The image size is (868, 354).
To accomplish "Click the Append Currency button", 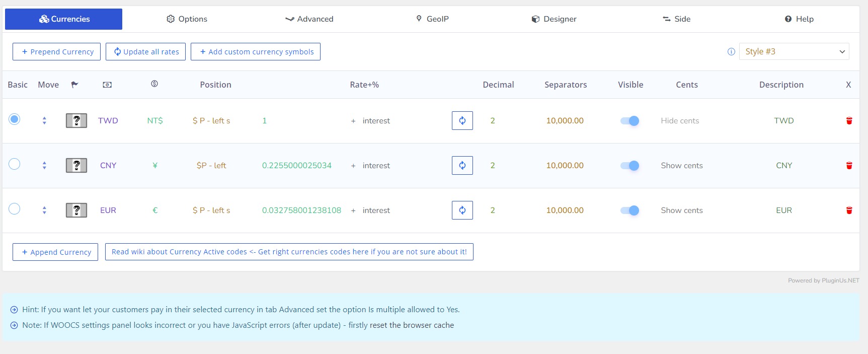I will click(55, 252).
